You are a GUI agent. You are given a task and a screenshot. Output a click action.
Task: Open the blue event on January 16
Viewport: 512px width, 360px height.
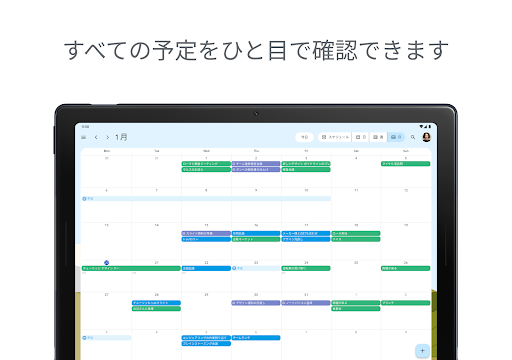[256, 233]
